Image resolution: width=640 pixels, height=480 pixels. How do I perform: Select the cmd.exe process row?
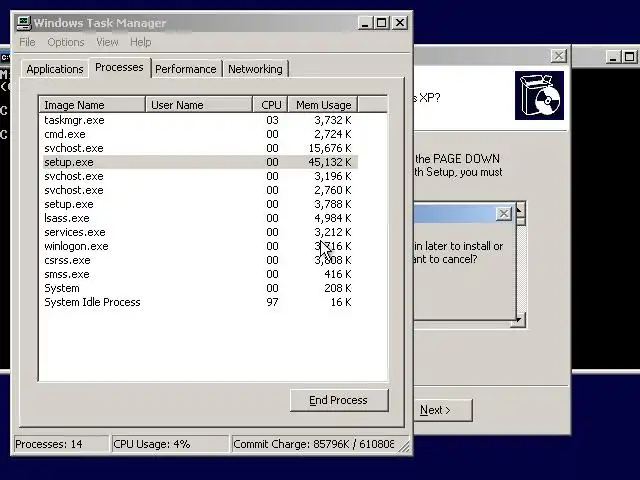click(x=200, y=134)
